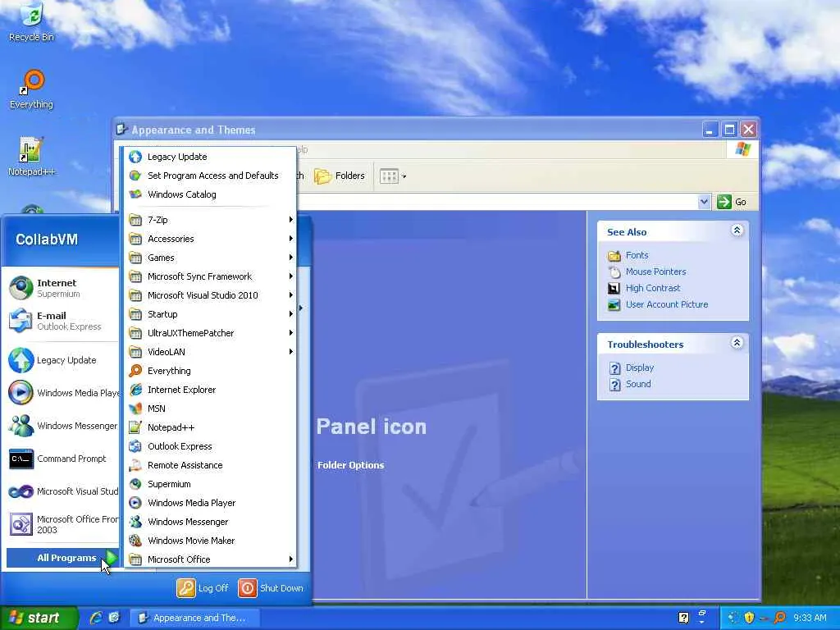Click the taskbar clock showing 9:33 AM
This screenshot has width=840, height=630.
[810, 618]
